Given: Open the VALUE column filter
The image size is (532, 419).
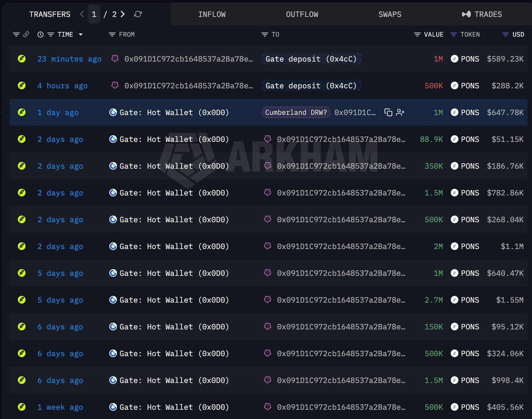Looking at the screenshot, I should click(417, 35).
